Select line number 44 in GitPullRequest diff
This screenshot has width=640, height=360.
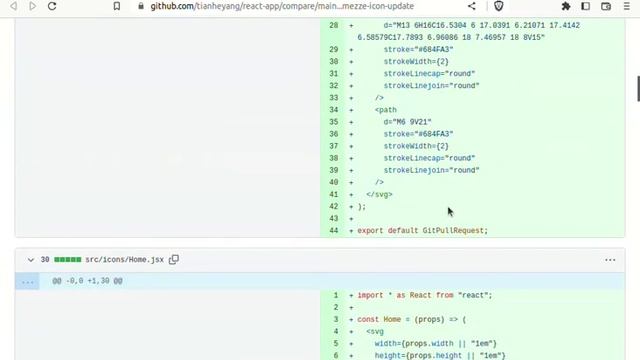pyautogui.click(x=334, y=231)
